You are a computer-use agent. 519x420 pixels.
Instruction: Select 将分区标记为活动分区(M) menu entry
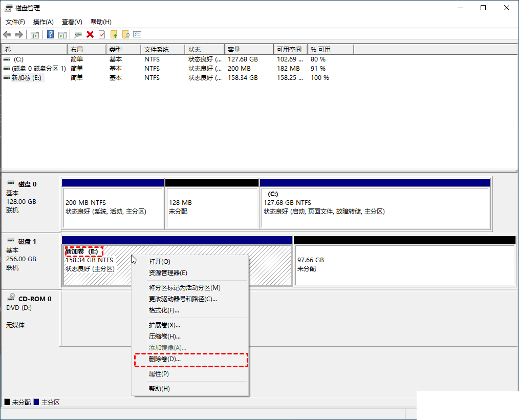click(x=190, y=288)
